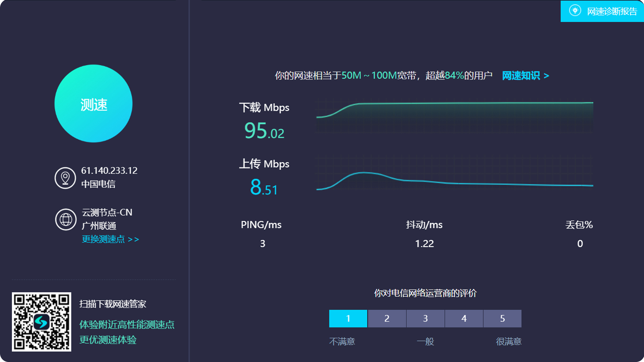Start the speed test with 测速 button

[x=93, y=104]
